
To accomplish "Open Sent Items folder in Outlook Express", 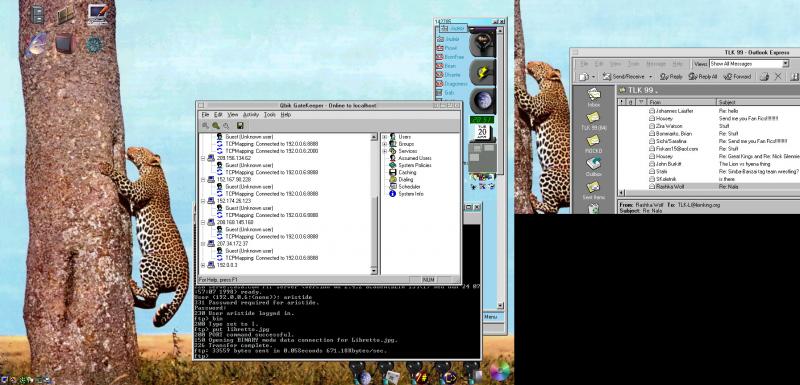I will (593, 191).
